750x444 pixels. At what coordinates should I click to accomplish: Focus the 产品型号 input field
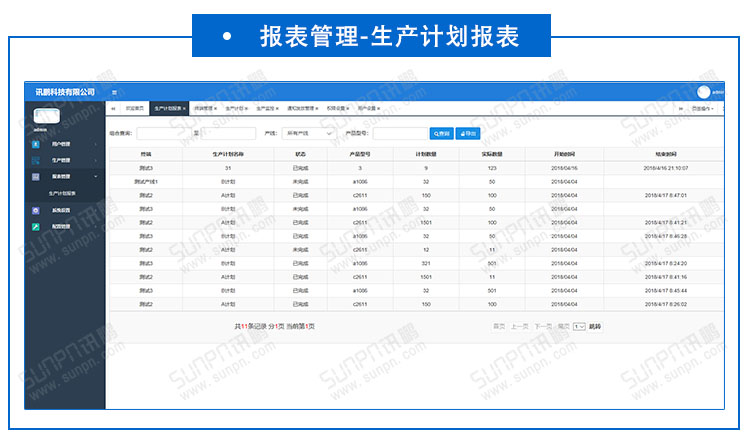(400, 133)
